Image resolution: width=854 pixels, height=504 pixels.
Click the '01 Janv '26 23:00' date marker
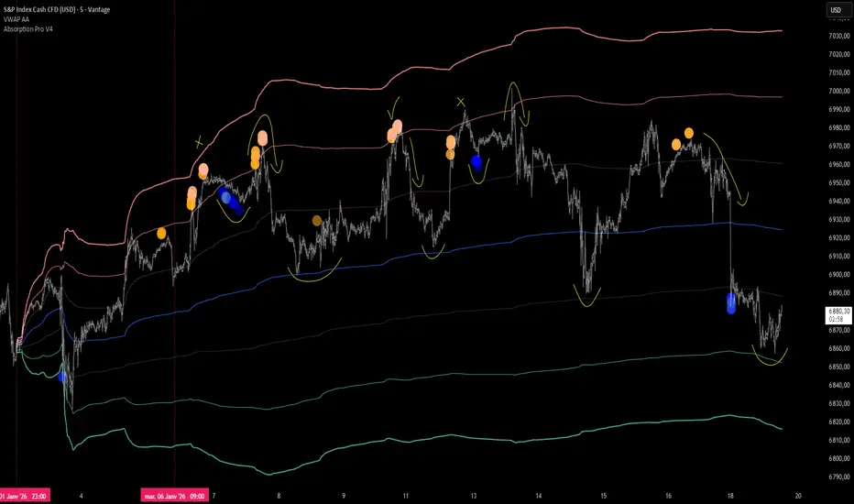point(24,496)
